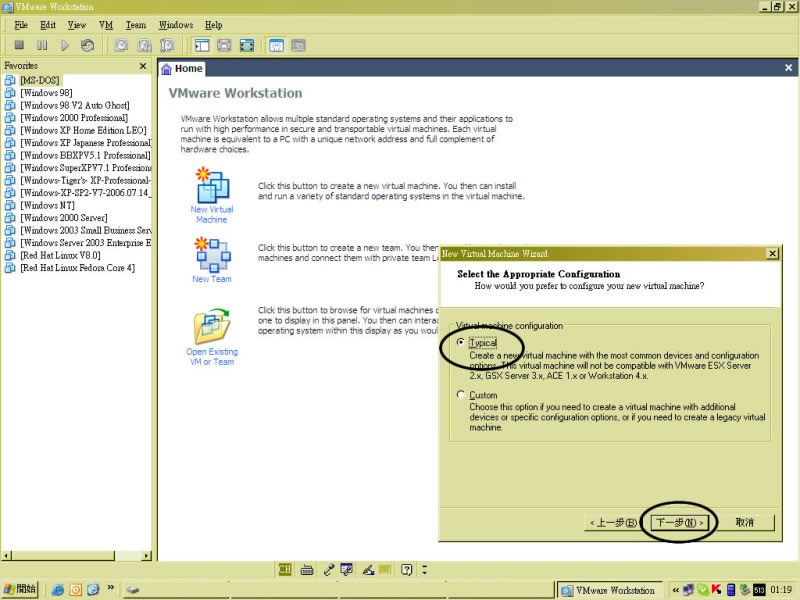The image size is (800, 600).
Task: Take a snapshot using the toolbar icon
Action: 121,45
